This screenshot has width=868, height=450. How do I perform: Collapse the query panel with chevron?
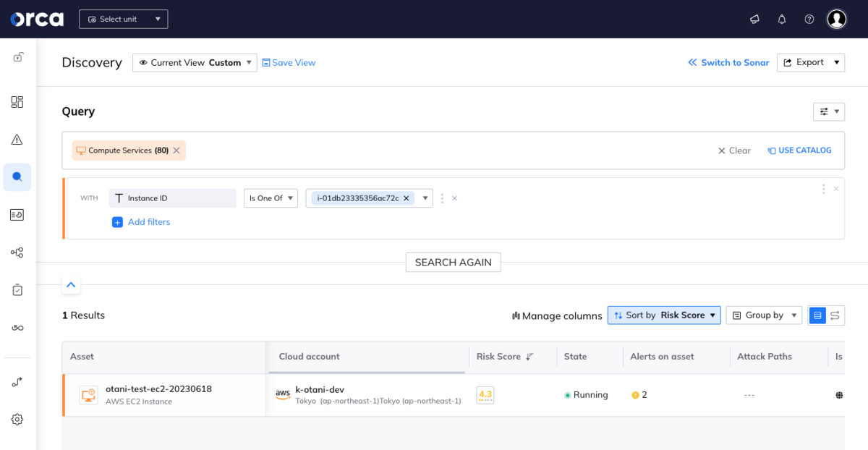pyautogui.click(x=71, y=285)
